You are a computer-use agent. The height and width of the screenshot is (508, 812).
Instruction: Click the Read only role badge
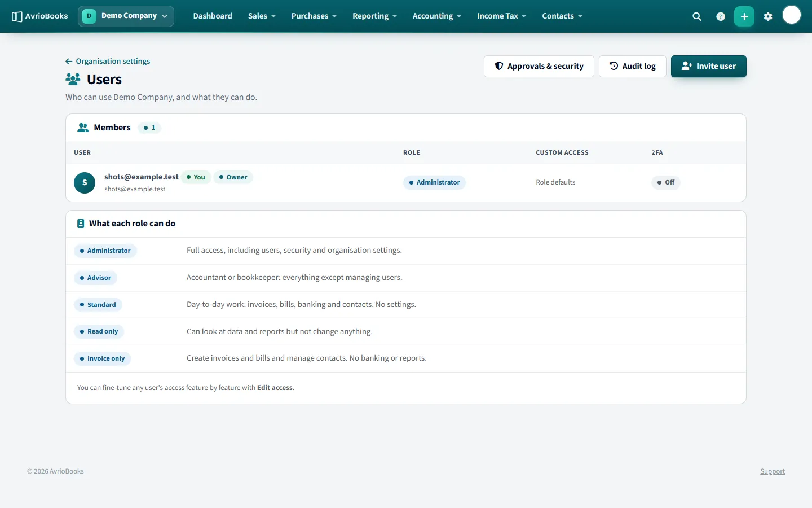pos(99,331)
